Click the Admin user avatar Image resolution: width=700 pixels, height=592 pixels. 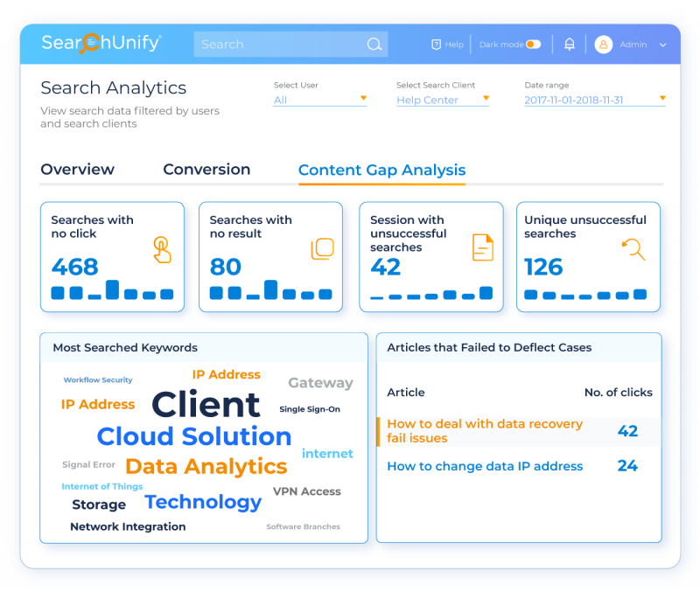tap(603, 45)
